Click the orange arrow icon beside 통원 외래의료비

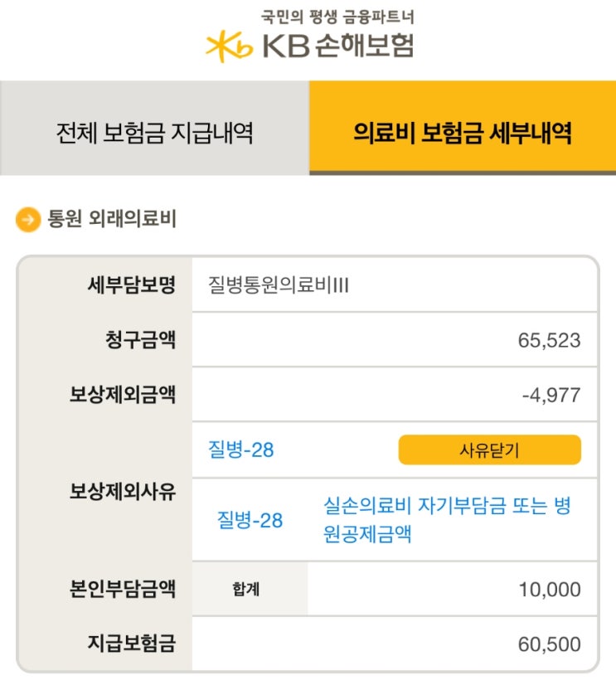tap(28, 220)
